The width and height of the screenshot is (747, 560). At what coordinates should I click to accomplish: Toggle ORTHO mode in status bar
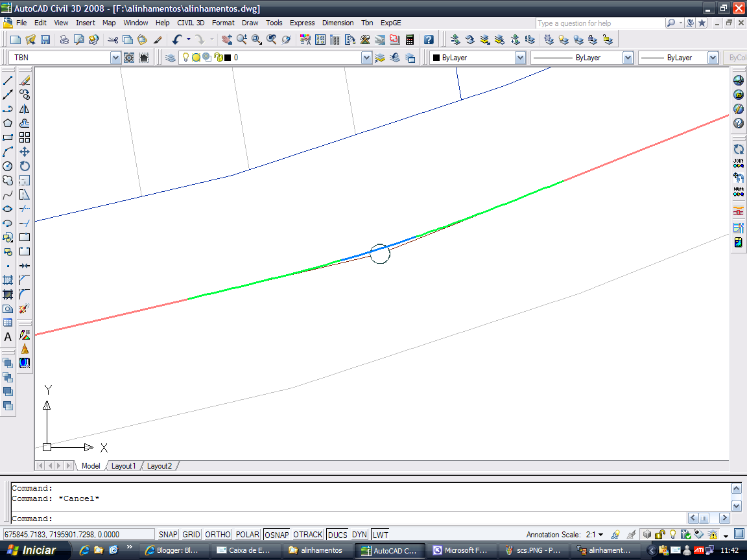coord(218,535)
